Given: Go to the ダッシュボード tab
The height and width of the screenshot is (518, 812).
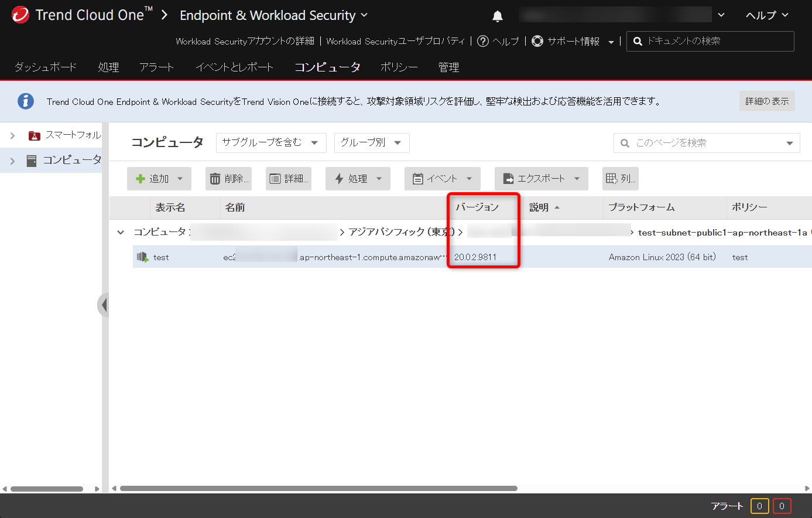Looking at the screenshot, I should pyautogui.click(x=46, y=67).
